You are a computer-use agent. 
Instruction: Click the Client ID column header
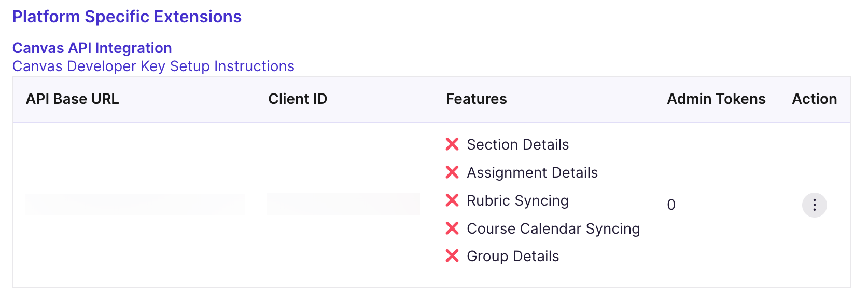[x=298, y=99]
